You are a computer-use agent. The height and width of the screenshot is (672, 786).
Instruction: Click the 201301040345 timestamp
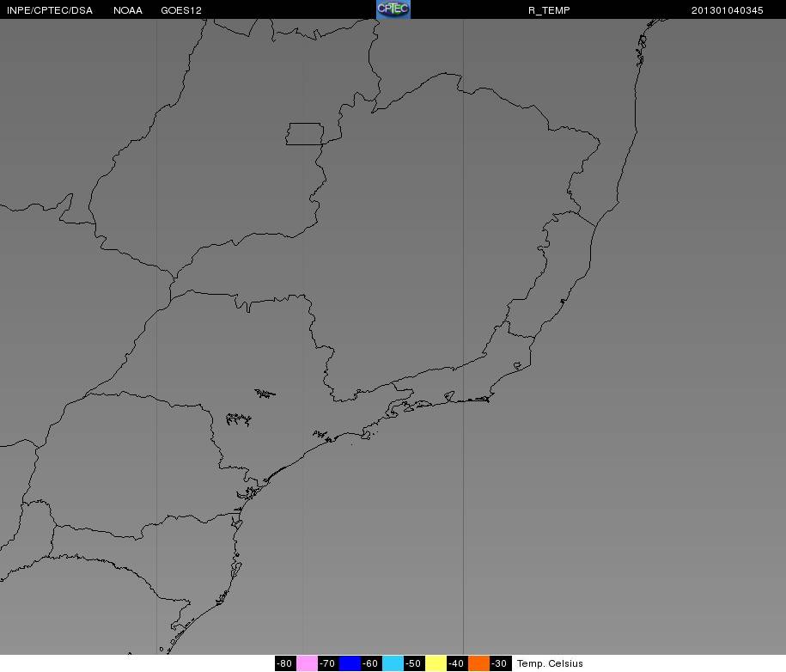coord(727,10)
